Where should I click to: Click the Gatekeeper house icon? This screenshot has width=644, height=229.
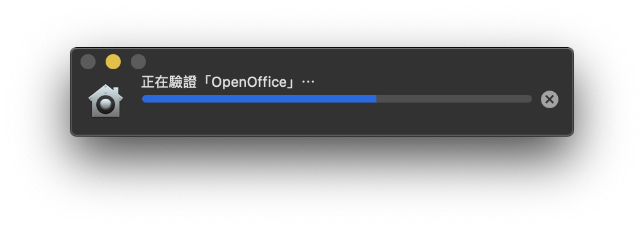pyautogui.click(x=106, y=101)
